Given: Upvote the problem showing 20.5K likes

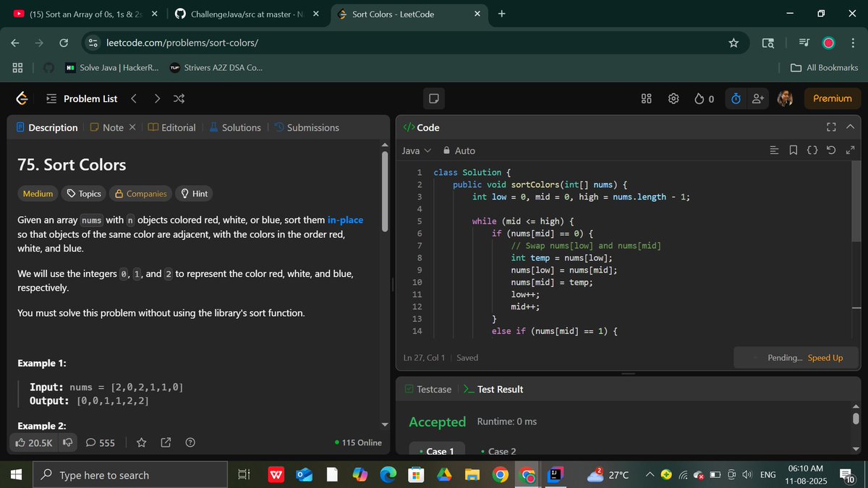Looking at the screenshot, I should (x=34, y=442).
